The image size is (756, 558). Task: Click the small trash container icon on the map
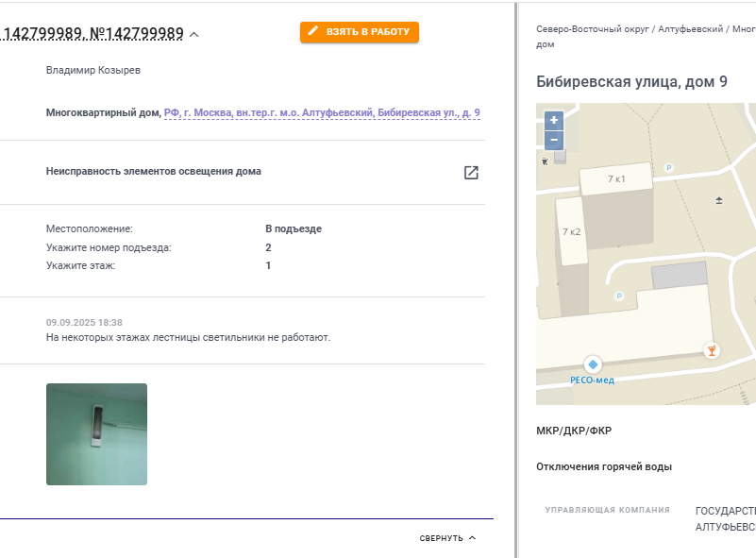[545, 161]
